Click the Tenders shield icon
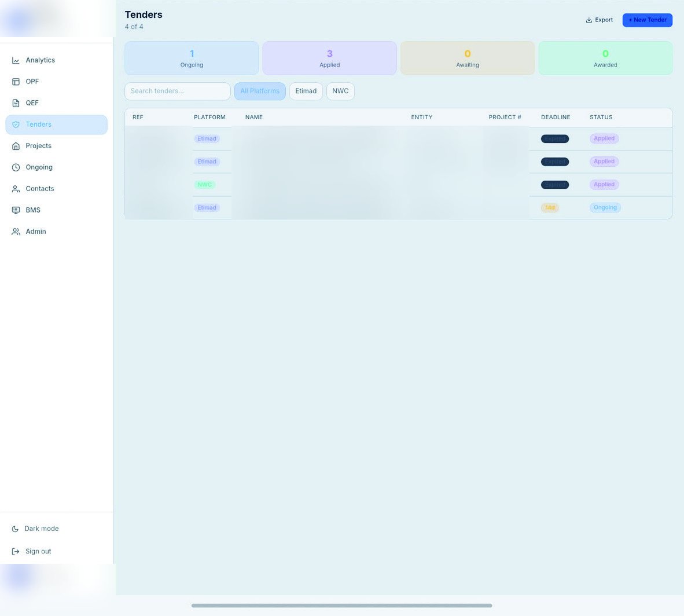Screen dimensions: 684x616 click(16, 124)
